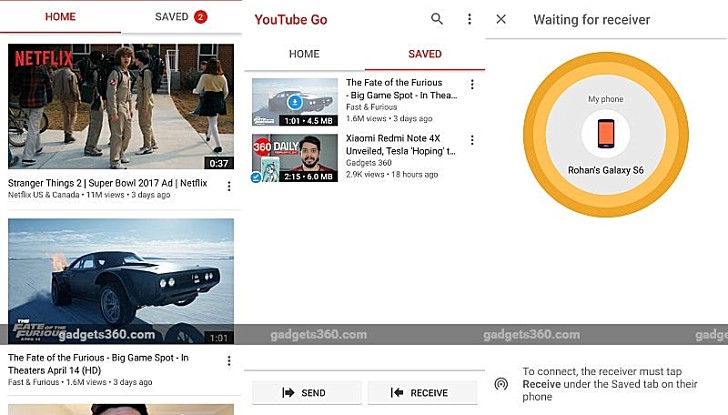Viewport: 728px width, 415px height.
Task: Select the underlined SAVED tab in YouTube Go
Action: click(424, 54)
